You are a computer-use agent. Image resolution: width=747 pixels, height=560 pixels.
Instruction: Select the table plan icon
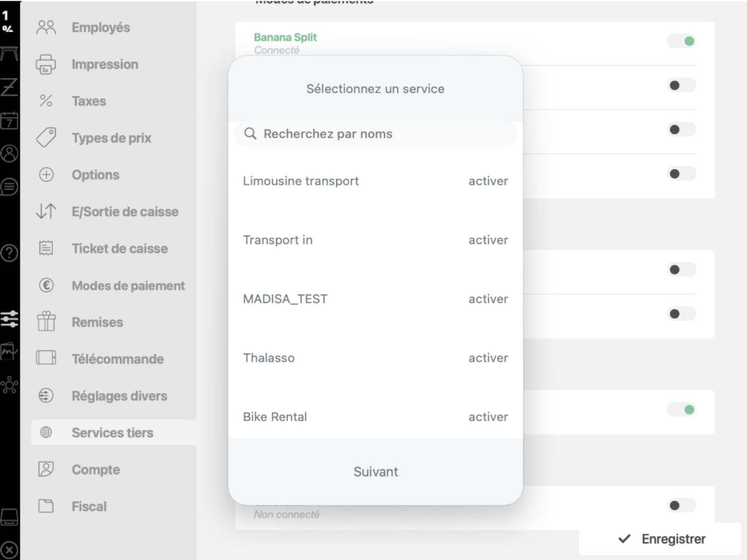pos(10,53)
